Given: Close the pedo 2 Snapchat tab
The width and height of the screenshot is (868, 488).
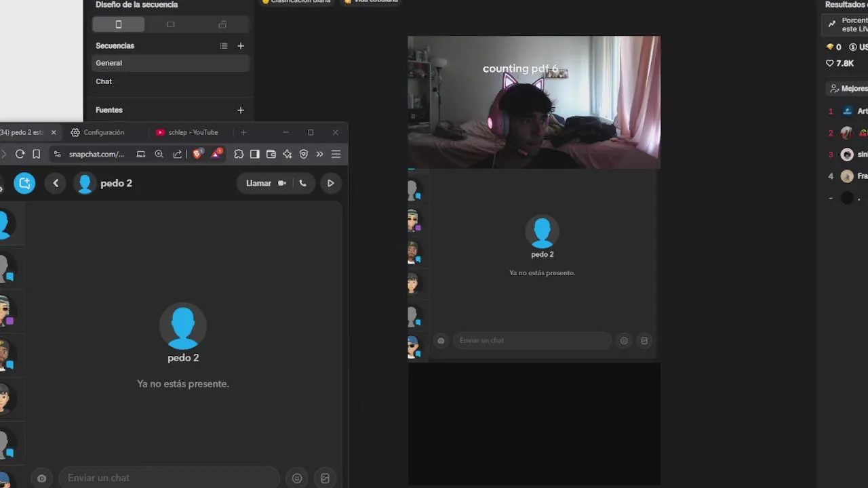Looking at the screenshot, I should pyautogui.click(x=54, y=132).
